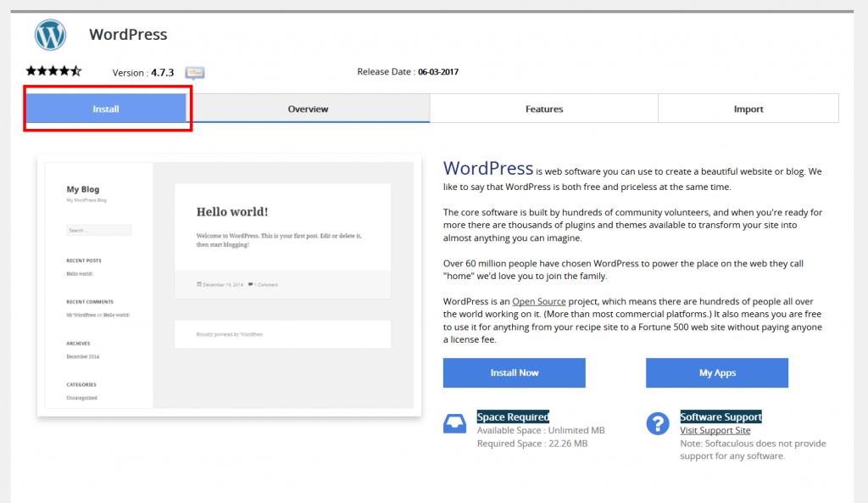The width and height of the screenshot is (868, 503).
Task: Click the Softaculous support note text
Action: pyautogui.click(x=753, y=450)
